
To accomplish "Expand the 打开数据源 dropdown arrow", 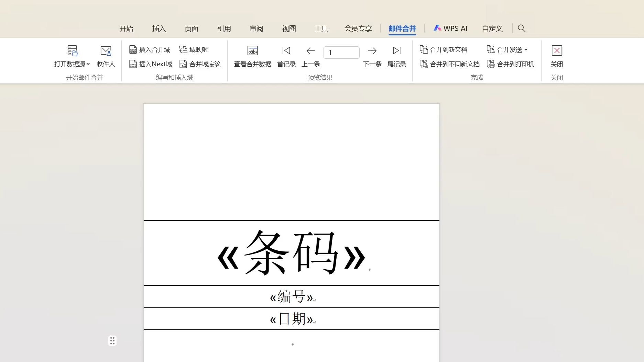I will [89, 64].
